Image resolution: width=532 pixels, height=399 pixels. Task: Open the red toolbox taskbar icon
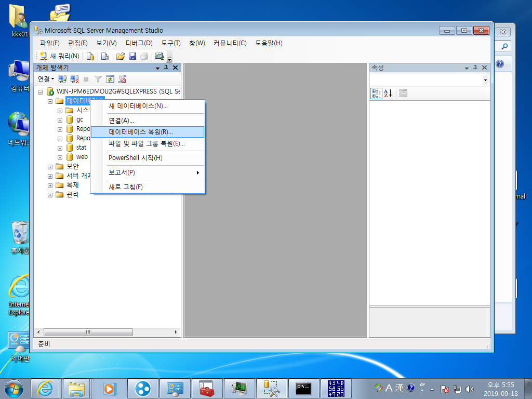pyautogui.click(x=207, y=389)
